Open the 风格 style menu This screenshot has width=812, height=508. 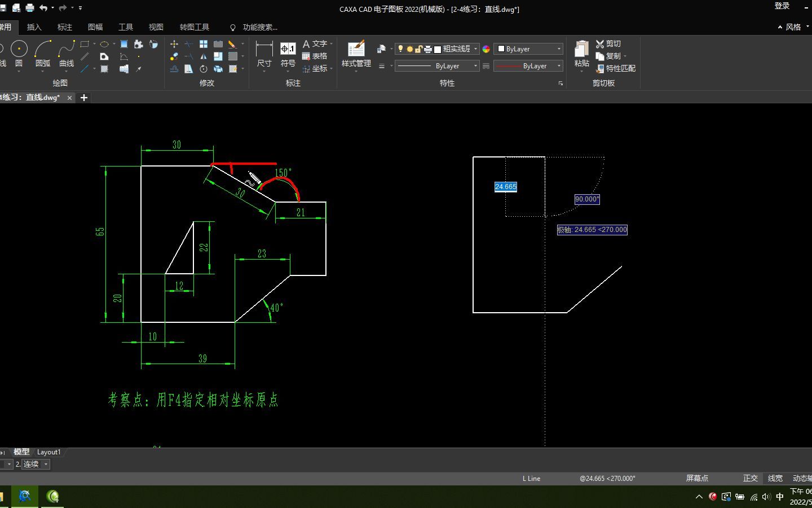point(793,27)
